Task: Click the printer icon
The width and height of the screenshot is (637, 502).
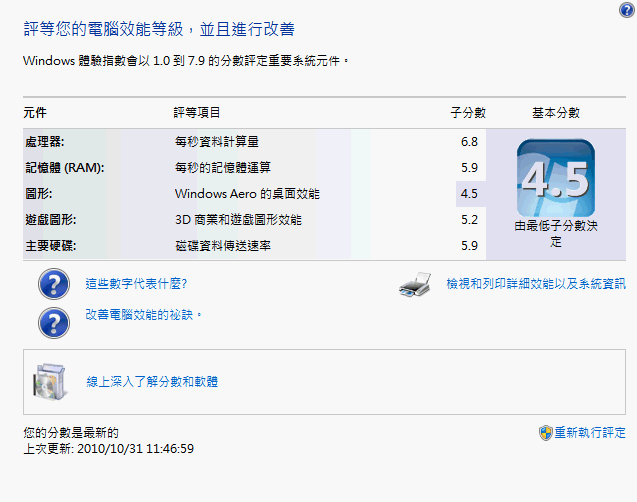Action: (x=415, y=284)
